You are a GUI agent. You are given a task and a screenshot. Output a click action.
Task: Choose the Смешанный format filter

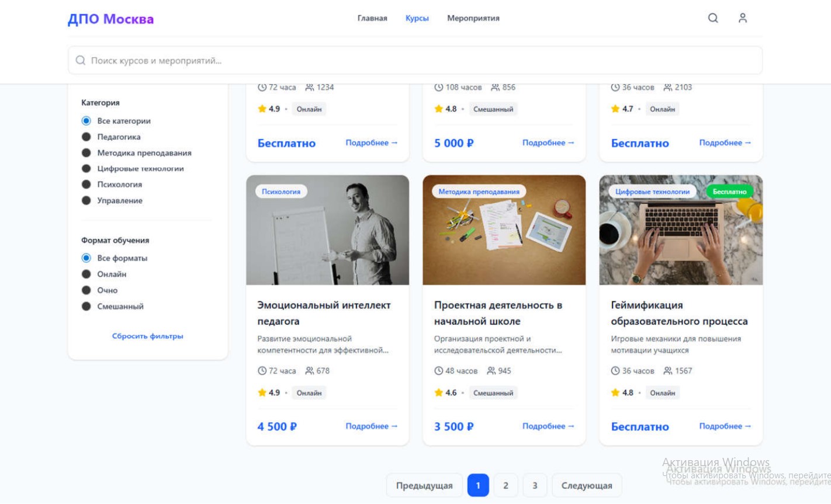coord(86,306)
